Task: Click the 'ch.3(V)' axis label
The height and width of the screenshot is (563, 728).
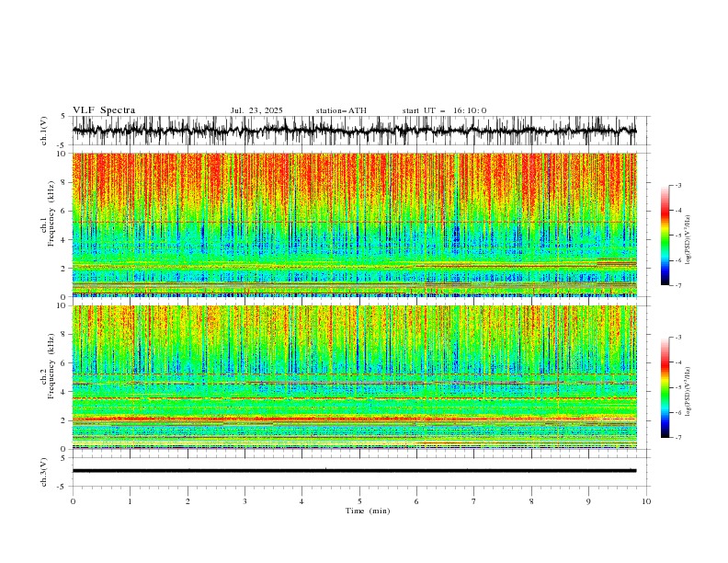Action: pyautogui.click(x=44, y=472)
